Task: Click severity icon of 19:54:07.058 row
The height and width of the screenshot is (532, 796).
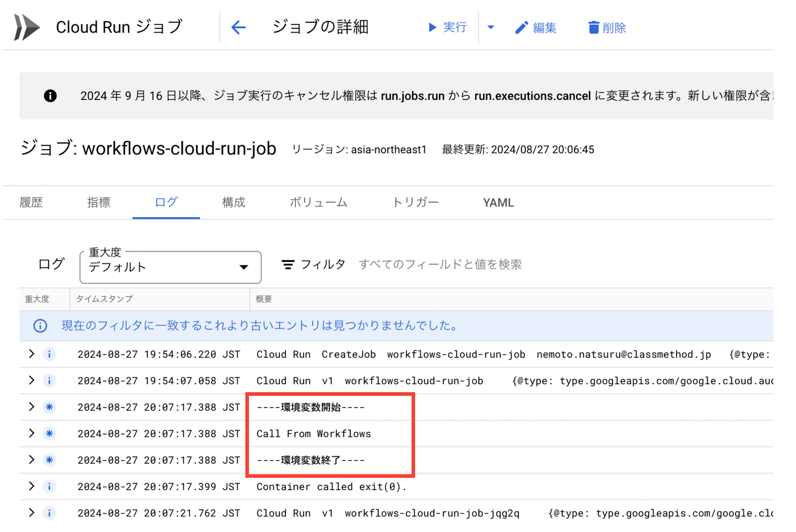Action: coord(49,380)
